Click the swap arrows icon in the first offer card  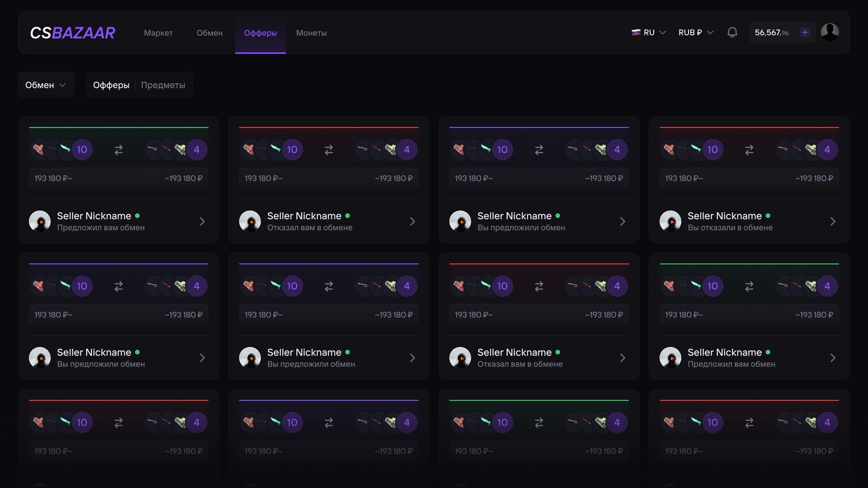(118, 150)
